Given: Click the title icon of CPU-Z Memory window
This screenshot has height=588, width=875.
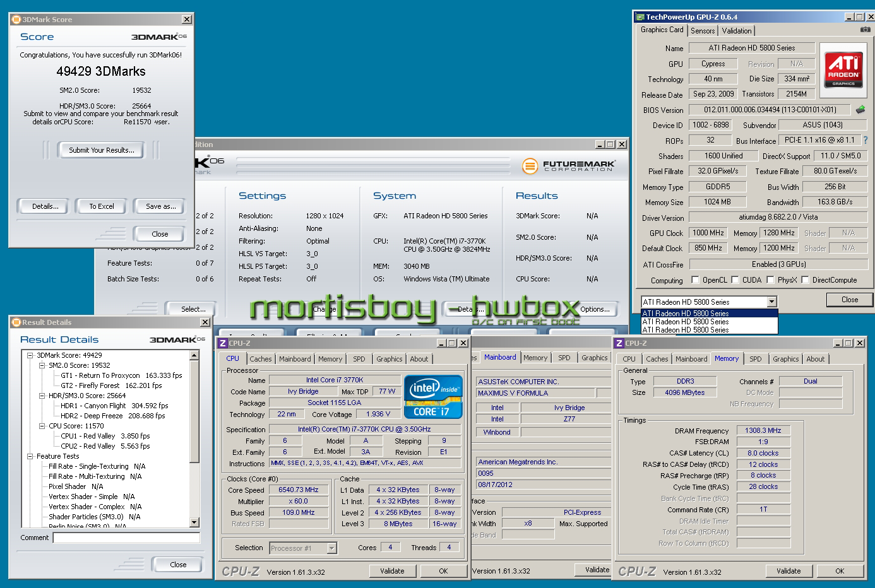Looking at the screenshot, I should click(619, 343).
